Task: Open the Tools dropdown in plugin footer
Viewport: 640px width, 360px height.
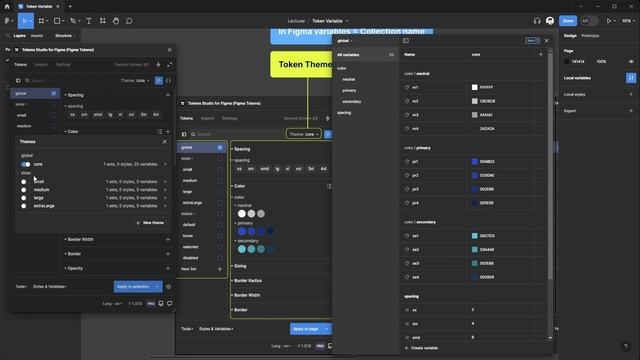Action: tap(21, 287)
